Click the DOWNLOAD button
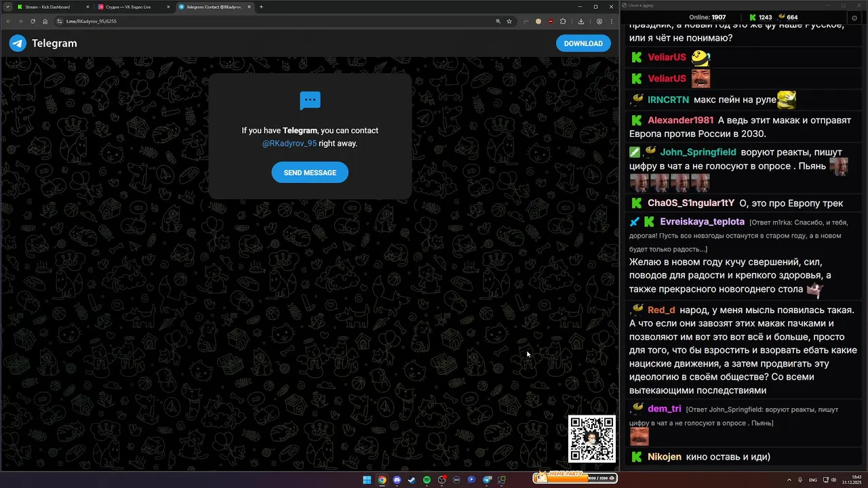 tap(583, 43)
